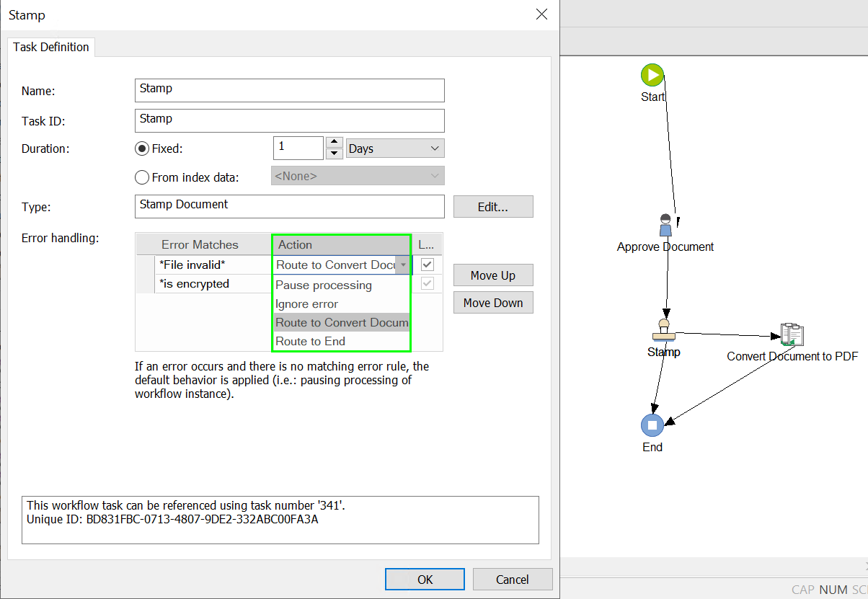This screenshot has width=868, height=599.
Task: Open the Days duration unit dropdown
Action: [396, 148]
